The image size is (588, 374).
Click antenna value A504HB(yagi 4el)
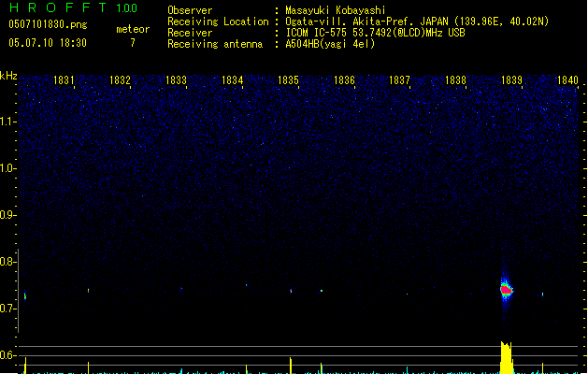coord(330,44)
